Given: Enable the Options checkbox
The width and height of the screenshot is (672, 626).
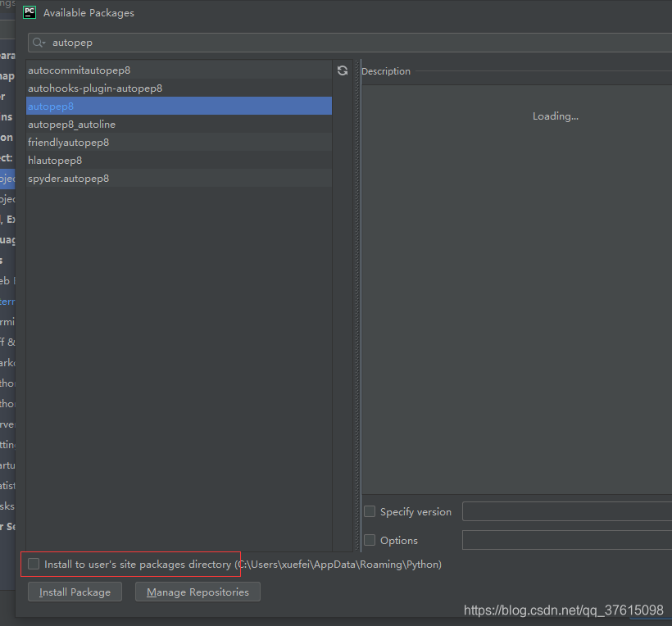Looking at the screenshot, I should (x=370, y=540).
